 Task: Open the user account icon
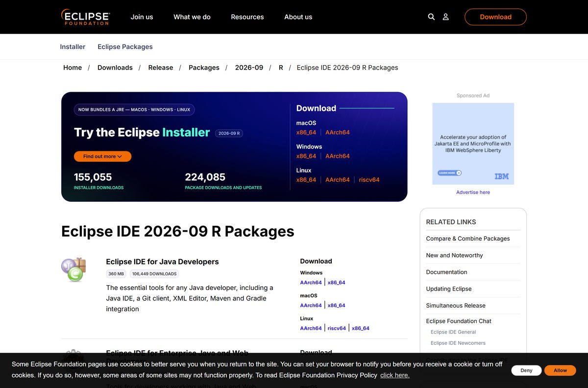point(445,17)
